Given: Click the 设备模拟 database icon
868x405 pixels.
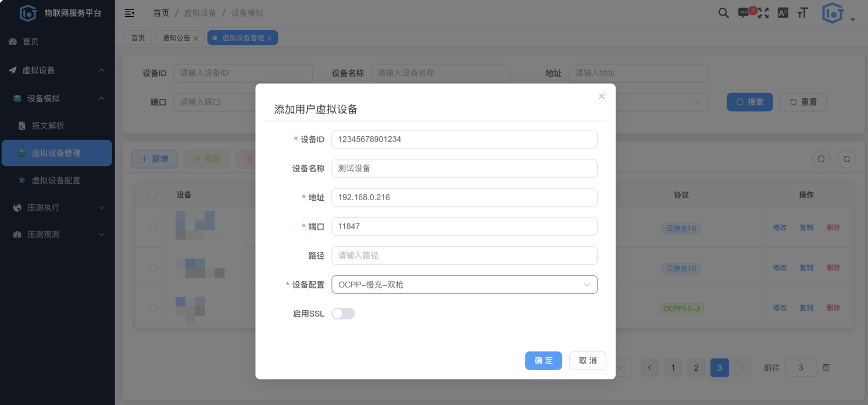Looking at the screenshot, I should 17,98.
